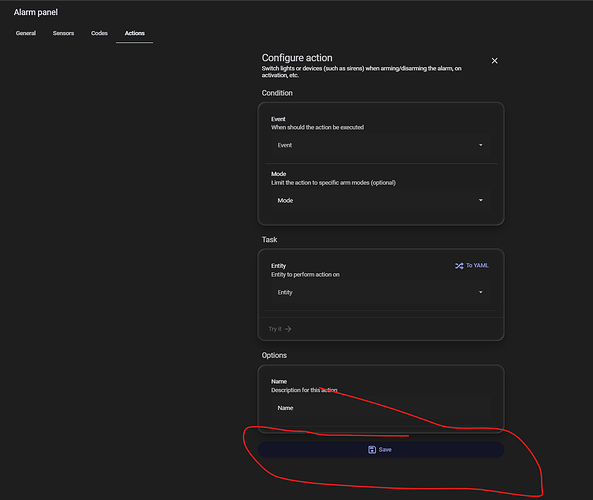Click the floppy disk icon on Save
This screenshot has height=500, width=593.
pyautogui.click(x=372, y=450)
